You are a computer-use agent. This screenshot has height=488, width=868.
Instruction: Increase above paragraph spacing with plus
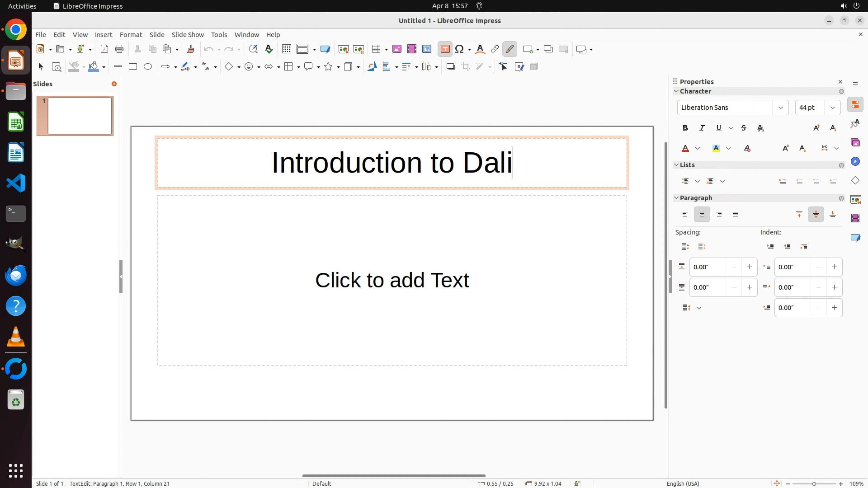pyautogui.click(x=749, y=267)
